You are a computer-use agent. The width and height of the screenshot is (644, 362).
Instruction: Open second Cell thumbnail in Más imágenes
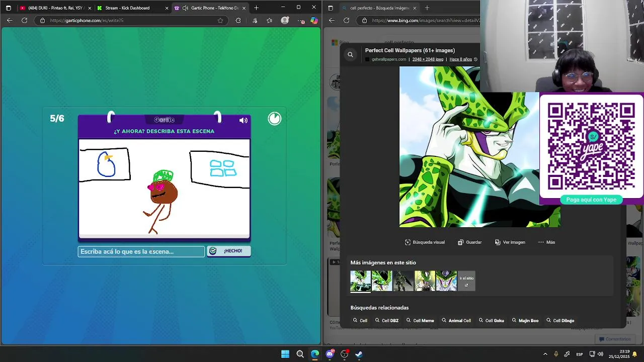coord(382,281)
